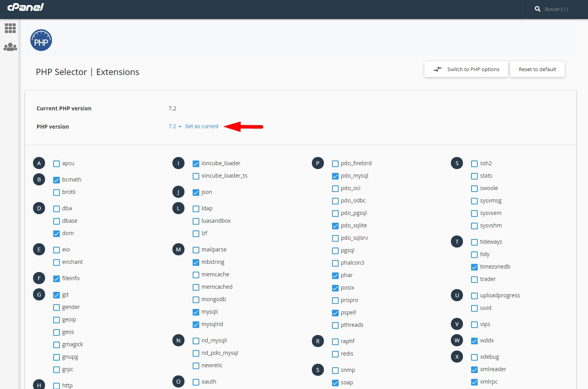Uncheck the bcmath extension
This screenshot has width=588, height=389.
(56, 180)
